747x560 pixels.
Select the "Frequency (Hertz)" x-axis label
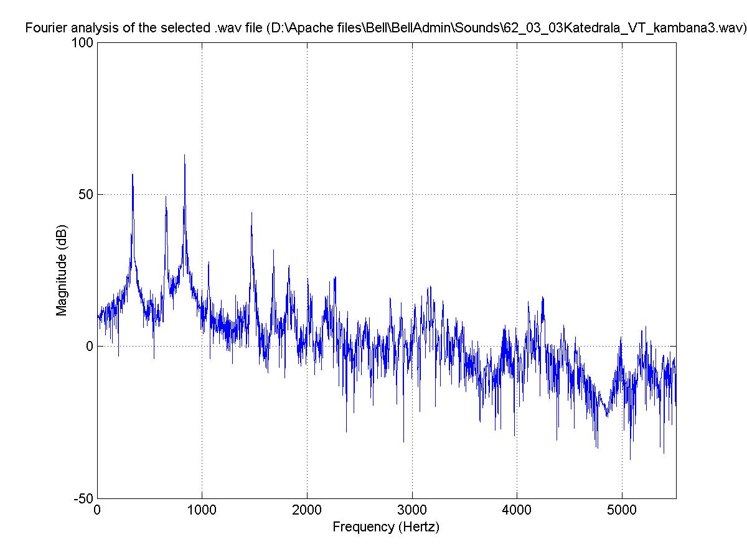(386, 527)
